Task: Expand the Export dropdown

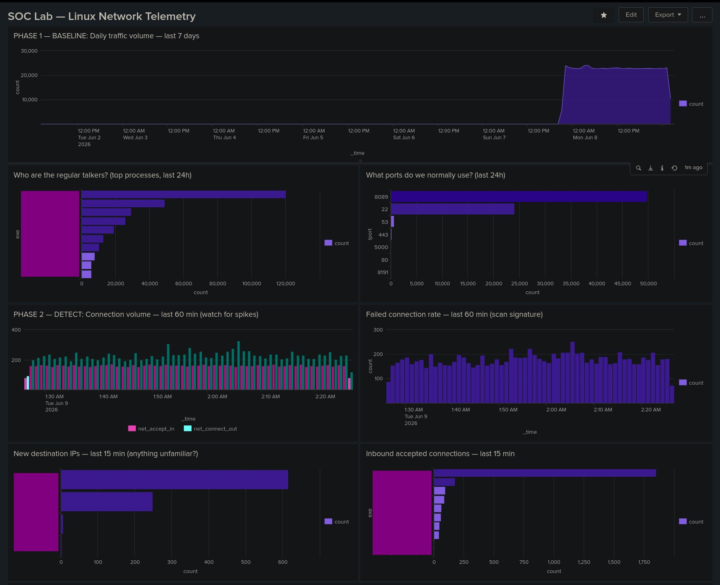Action: click(668, 15)
